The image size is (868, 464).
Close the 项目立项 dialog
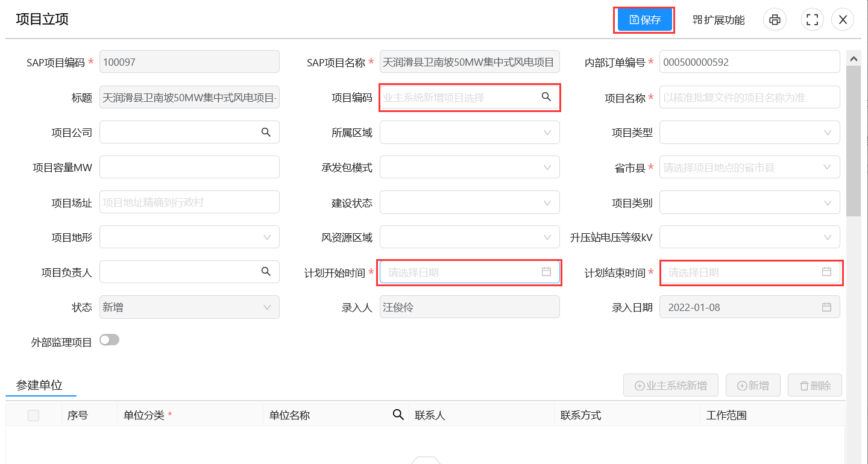coord(843,20)
